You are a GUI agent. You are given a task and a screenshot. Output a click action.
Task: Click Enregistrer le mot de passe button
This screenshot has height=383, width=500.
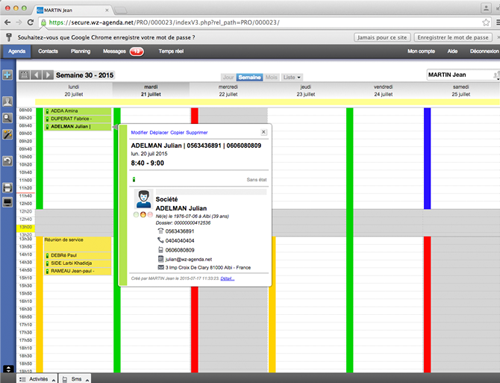pos(453,37)
